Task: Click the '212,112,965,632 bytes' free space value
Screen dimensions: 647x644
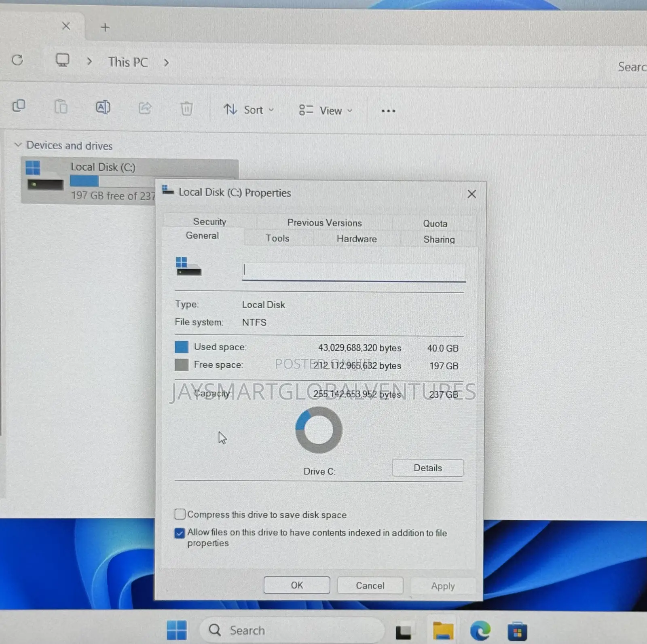Action: coord(357,366)
